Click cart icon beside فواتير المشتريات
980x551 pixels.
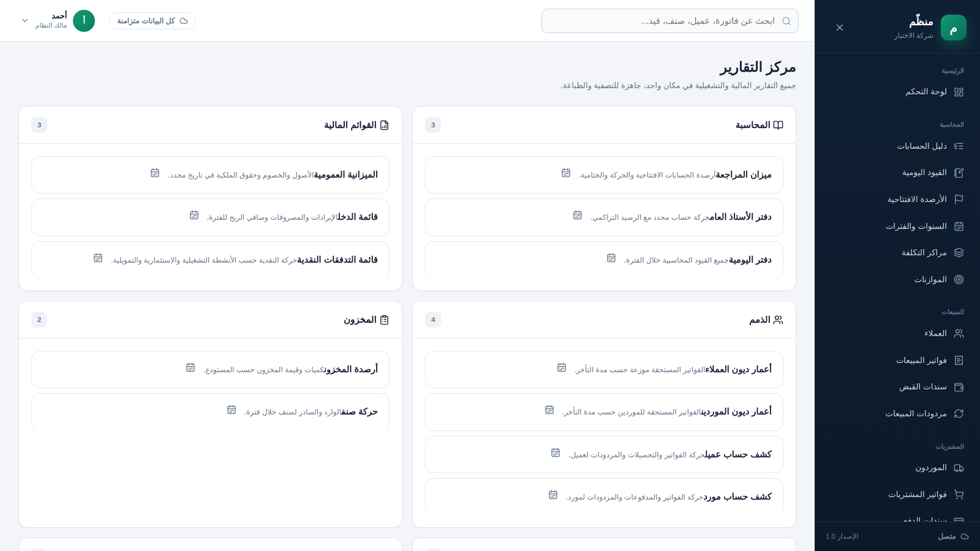click(x=959, y=494)
